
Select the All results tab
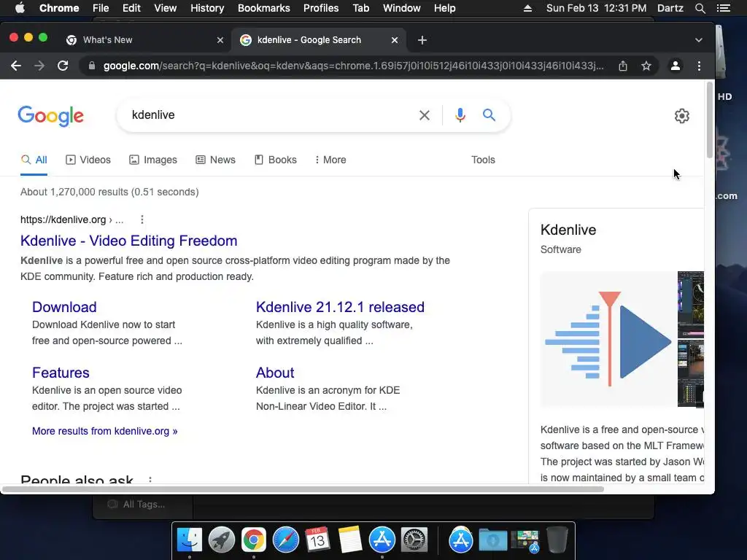tap(34, 160)
